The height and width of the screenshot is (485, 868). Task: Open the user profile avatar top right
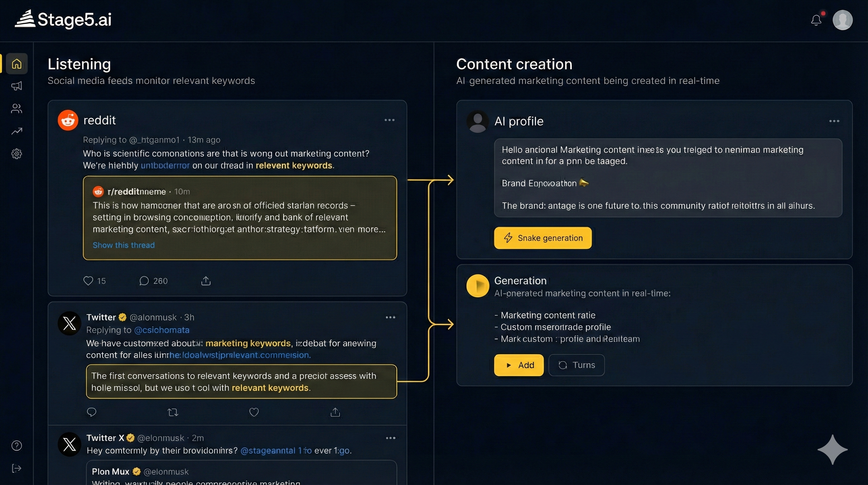[x=842, y=20]
